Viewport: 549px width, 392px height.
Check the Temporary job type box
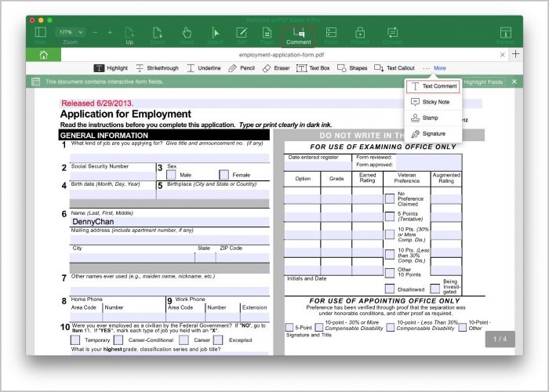pos(75,339)
